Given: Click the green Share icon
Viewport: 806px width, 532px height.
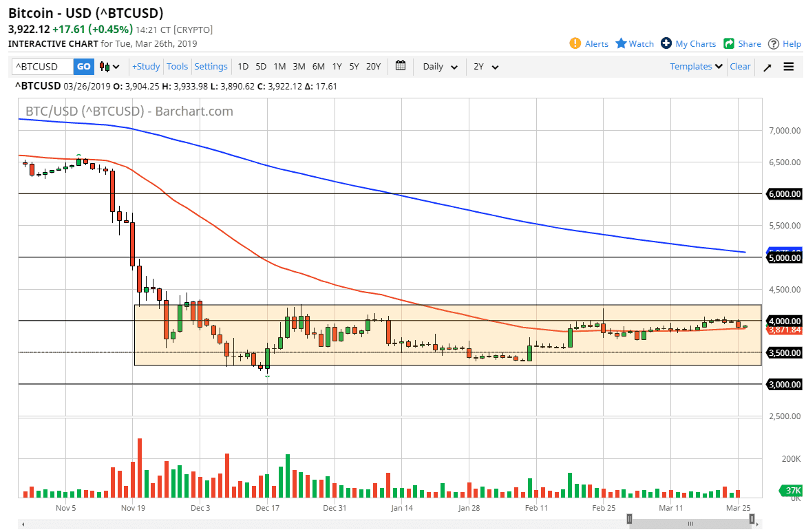Looking at the screenshot, I should click(x=728, y=43).
